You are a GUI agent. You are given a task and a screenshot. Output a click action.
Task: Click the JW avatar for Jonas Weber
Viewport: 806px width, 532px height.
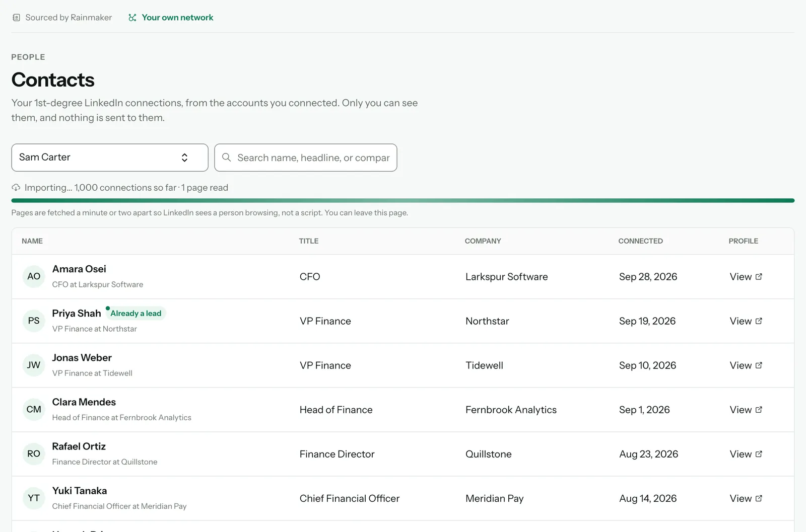(x=34, y=365)
